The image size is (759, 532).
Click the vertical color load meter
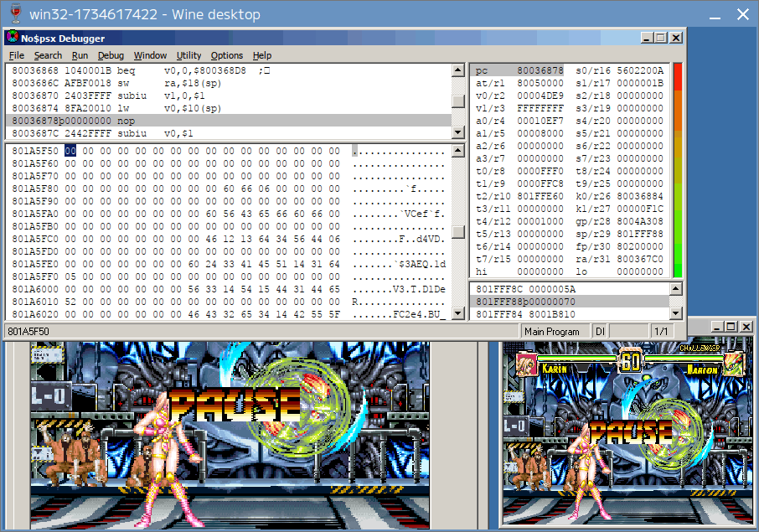(x=678, y=170)
